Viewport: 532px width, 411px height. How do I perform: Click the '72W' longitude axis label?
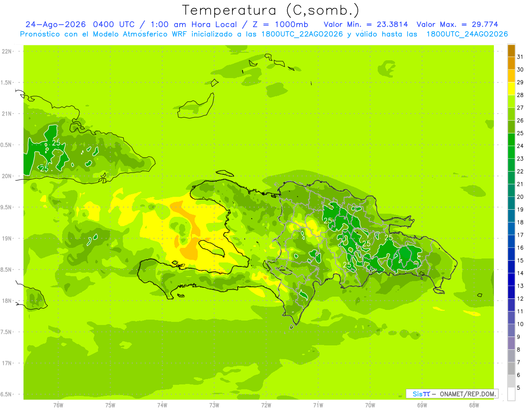pos(266,405)
